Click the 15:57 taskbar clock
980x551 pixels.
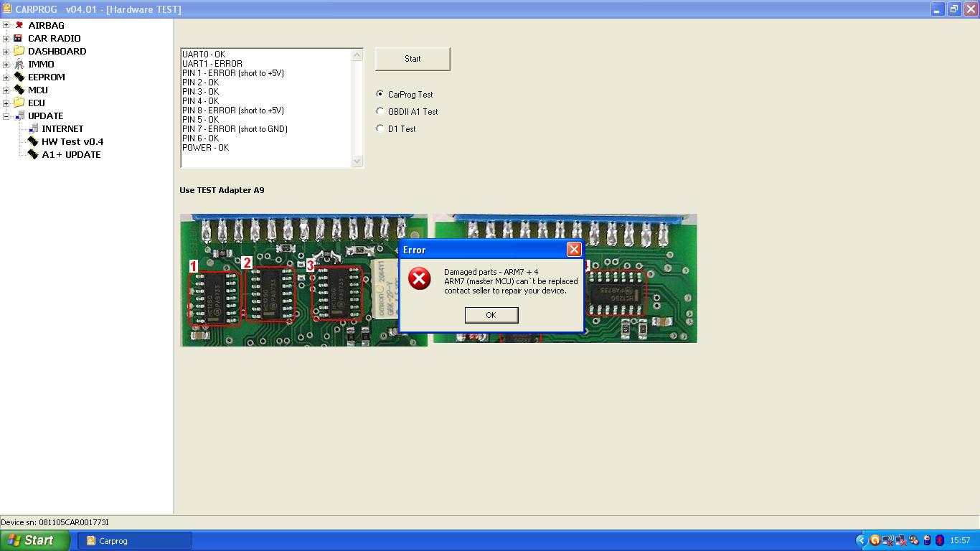click(x=960, y=541)
